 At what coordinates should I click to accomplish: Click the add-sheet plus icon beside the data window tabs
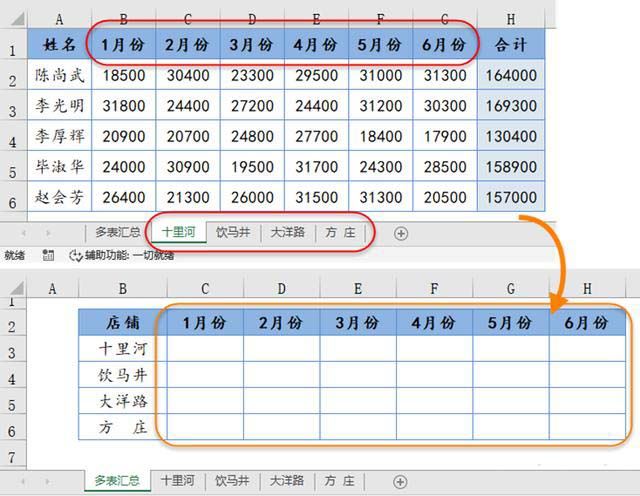pyautogui.click(x=401, y=234)
